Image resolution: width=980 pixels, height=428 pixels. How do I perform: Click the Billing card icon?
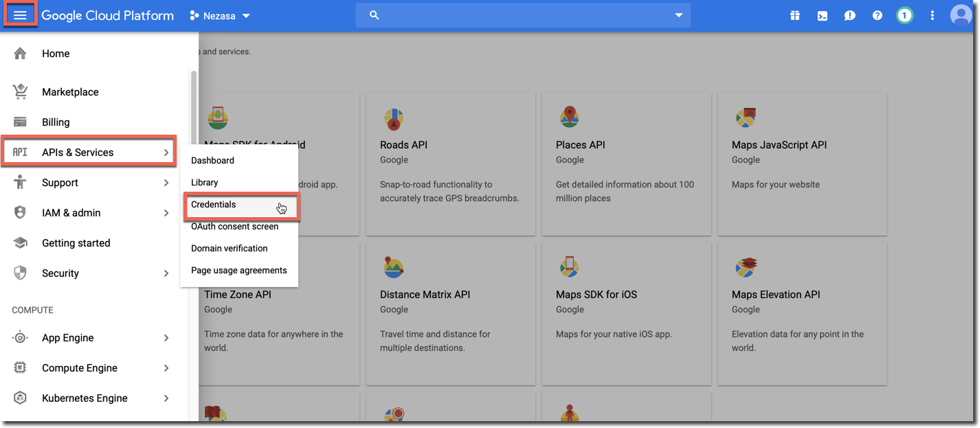(20, 122)
